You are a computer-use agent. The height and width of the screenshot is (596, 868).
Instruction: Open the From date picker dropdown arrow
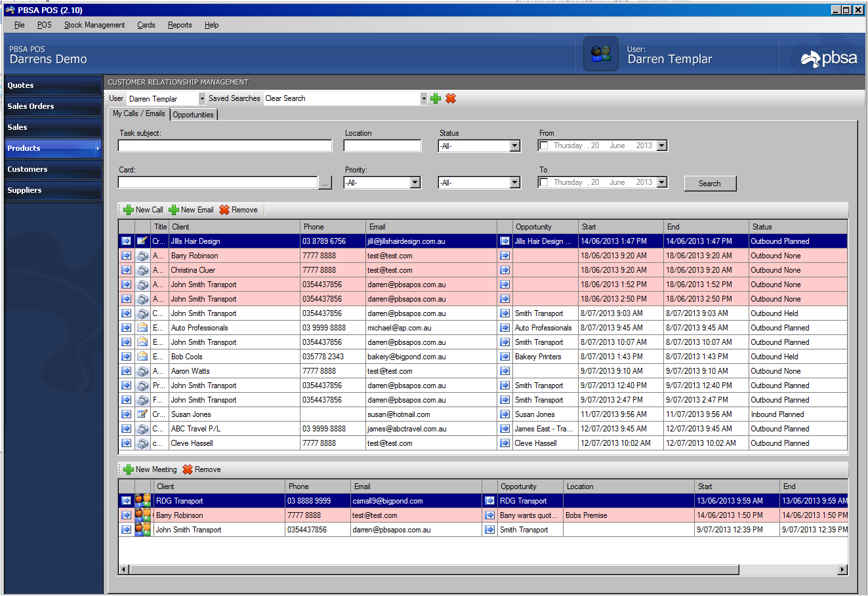(662, 146)
